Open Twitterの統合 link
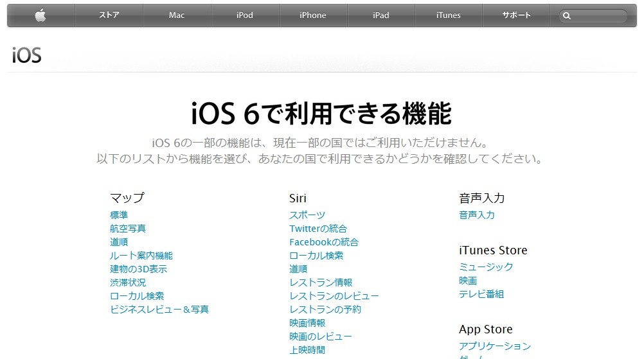This screenshot has width=644, height=359. pos(318,229)
